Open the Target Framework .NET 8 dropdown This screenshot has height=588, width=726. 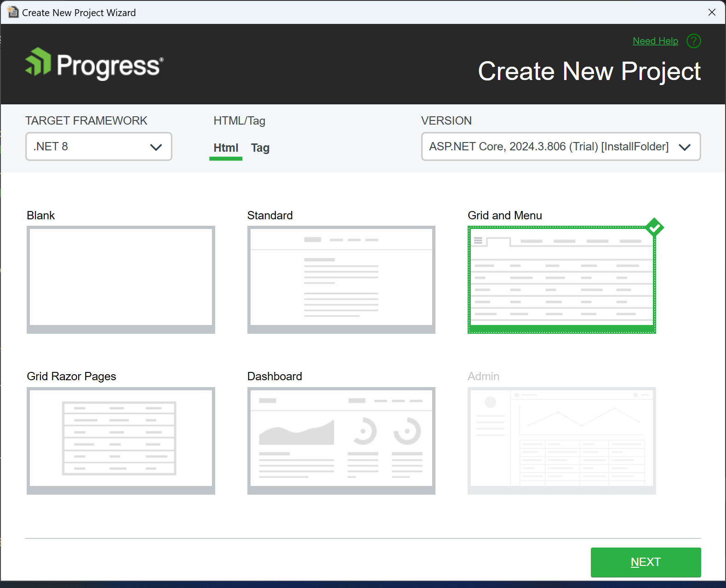tap(99, 147)
